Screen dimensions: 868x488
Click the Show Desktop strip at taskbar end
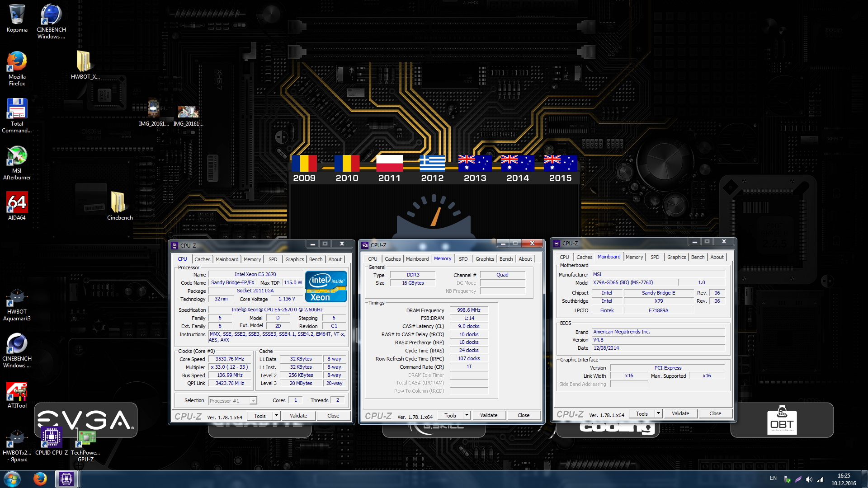[x=864, y=479]
